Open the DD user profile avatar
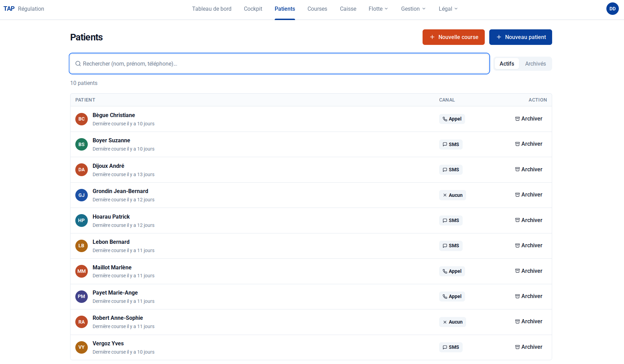 coord(613,9)
